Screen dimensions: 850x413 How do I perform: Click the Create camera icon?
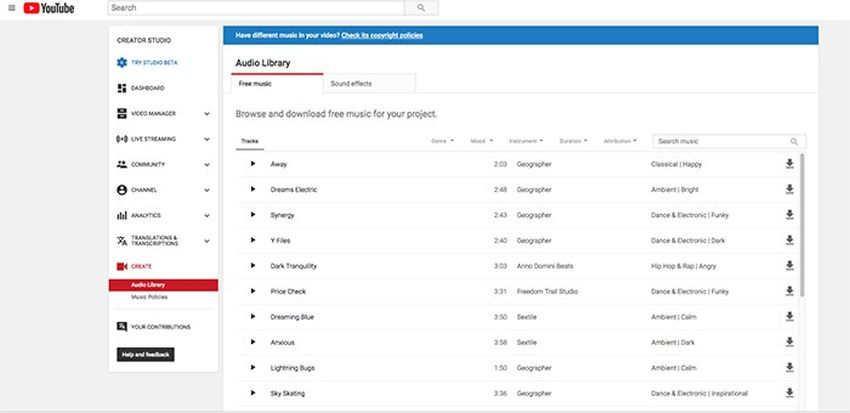click(x=122, y=267)
